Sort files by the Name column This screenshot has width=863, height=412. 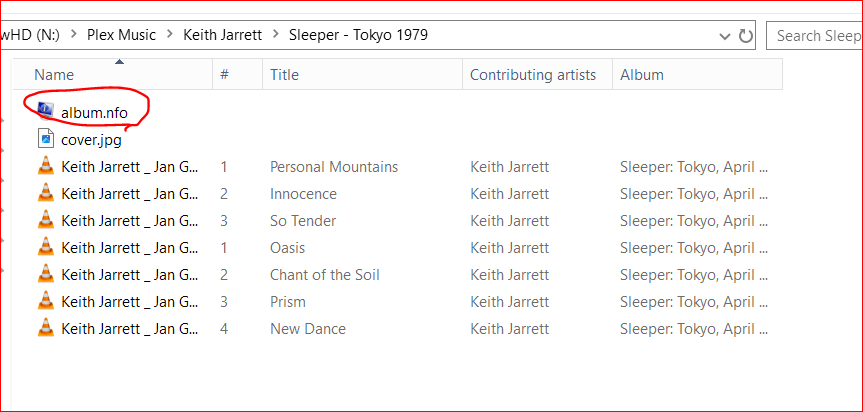pos(54,74)
